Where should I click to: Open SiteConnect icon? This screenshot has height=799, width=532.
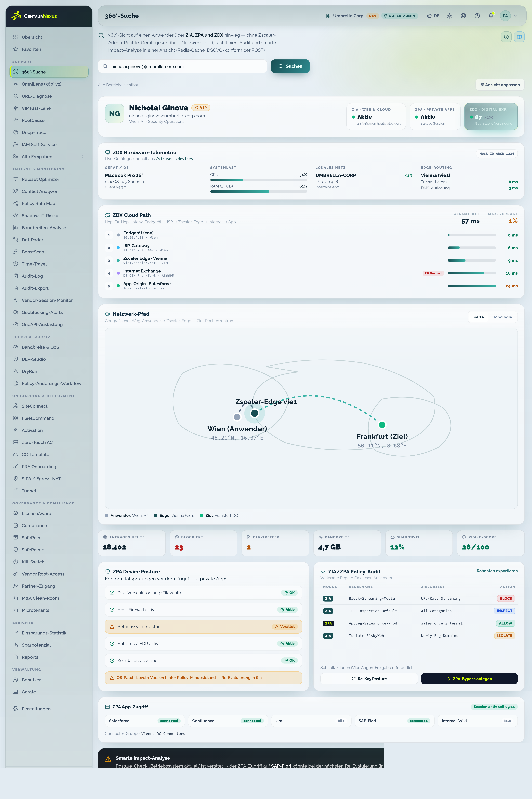pyautogui.click(x=16, y=406)
